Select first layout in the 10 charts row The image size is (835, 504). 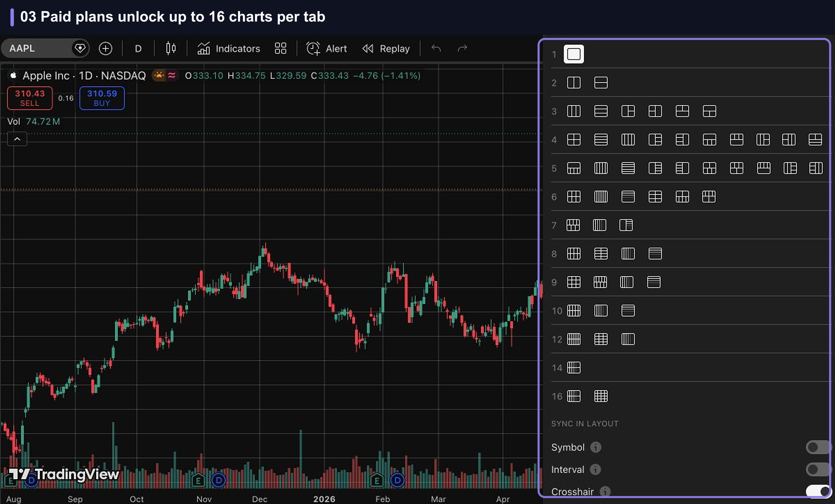pos(574,311)
